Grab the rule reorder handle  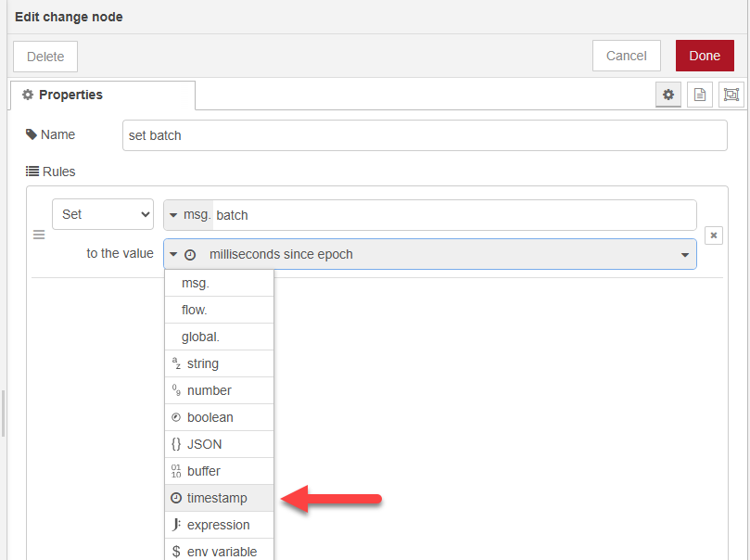point(39,235)
